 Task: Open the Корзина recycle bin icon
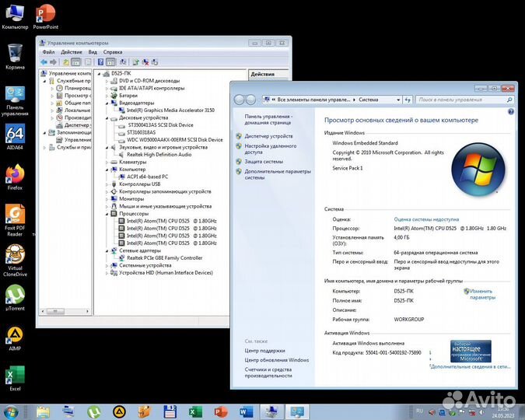(15, 56)
